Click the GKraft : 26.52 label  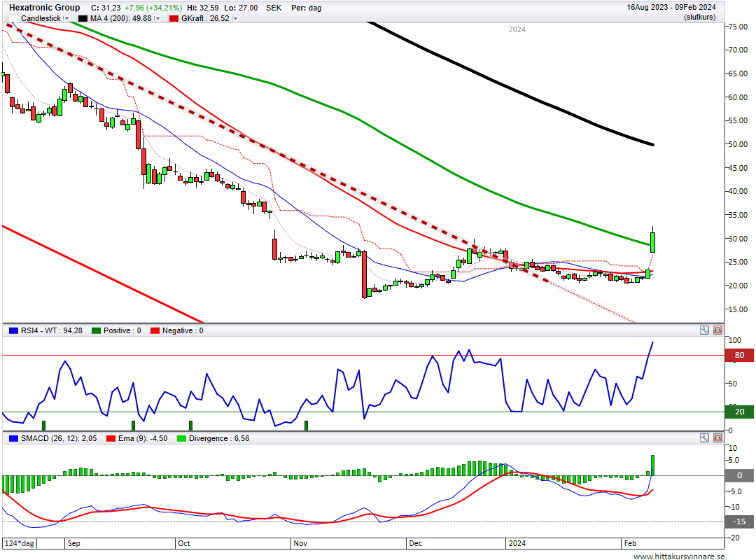205,18
